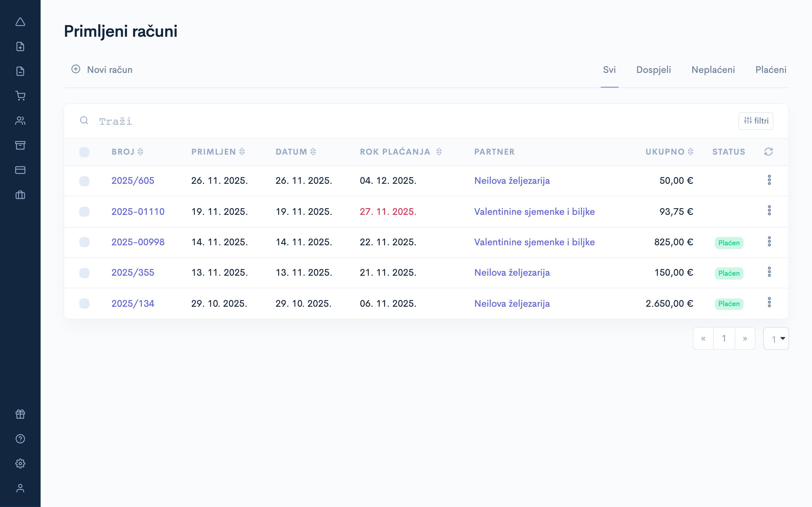Open the shopping cart sidebar icon
This screenshot has width=812, height=507.
coord(20,96)
